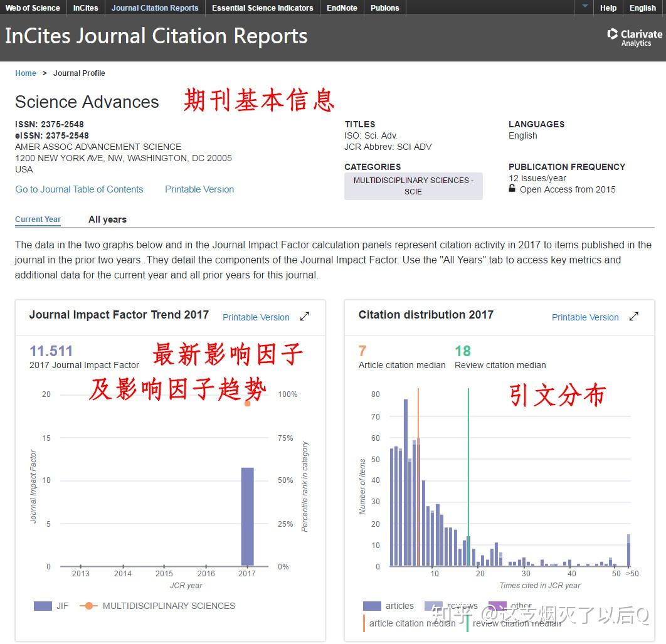Switch to the Current Year tab

(38, 219)
